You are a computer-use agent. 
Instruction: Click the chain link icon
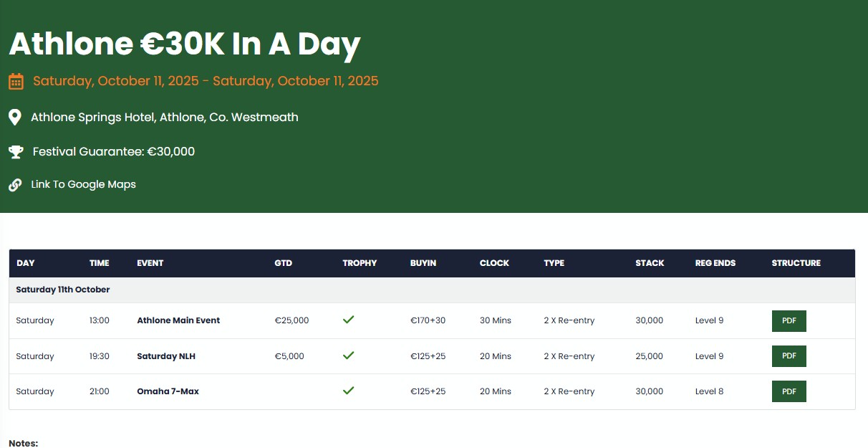tap(15, 185)
